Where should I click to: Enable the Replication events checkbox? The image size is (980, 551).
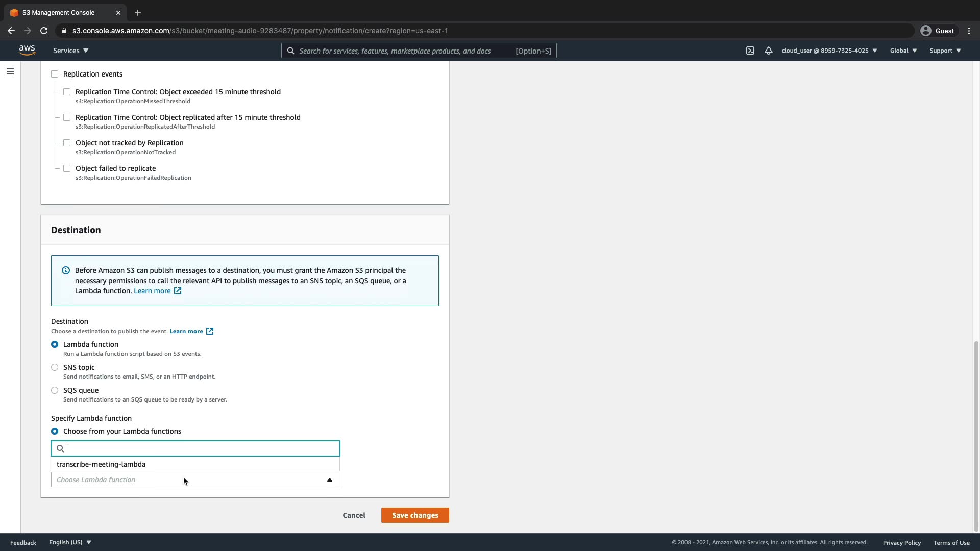pyautogui.click(x=55, y=74)
